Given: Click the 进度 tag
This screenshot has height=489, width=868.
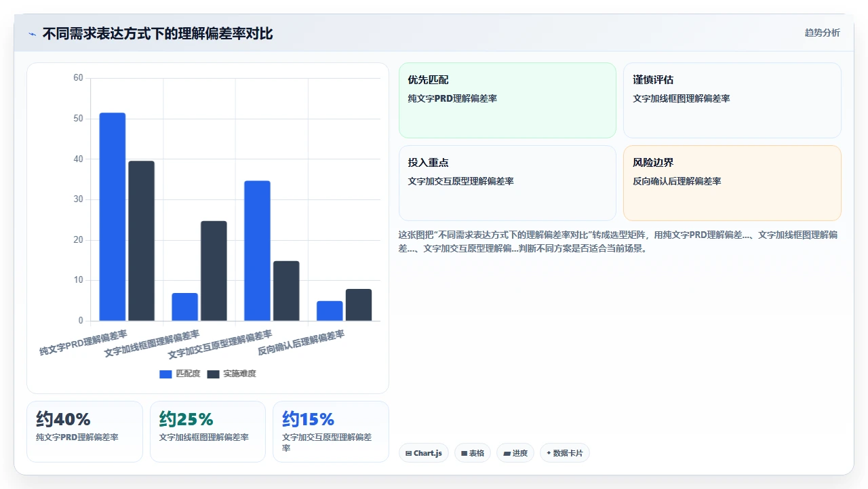Looking at the screenshot, I should tap(515, 453).
